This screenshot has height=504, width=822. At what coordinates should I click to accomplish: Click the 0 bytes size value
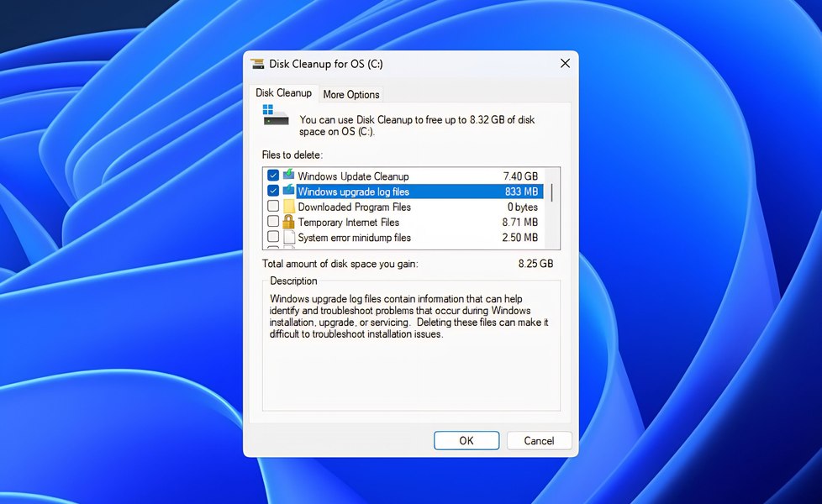click(x=523, y=207)
